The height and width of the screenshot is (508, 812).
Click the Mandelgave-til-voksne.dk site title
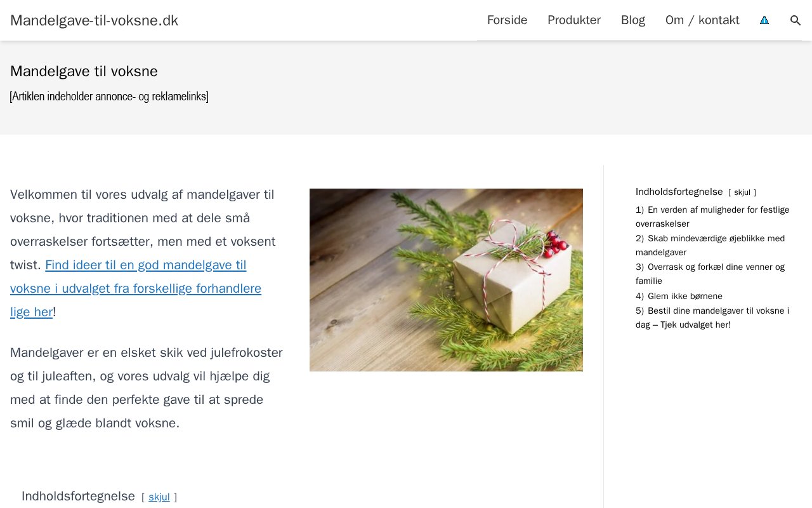pos(95,20)
